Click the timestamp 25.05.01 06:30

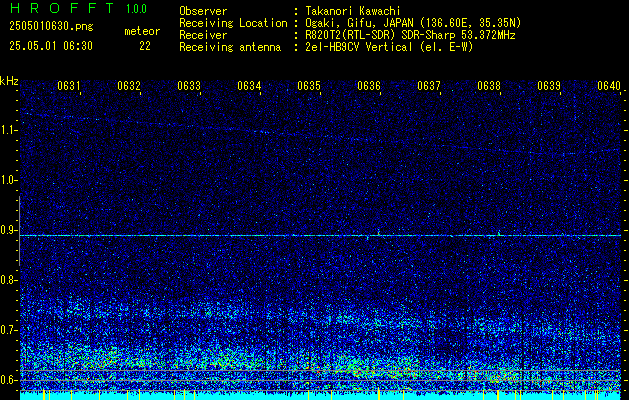pyautogui.click(x=51, y=46)
